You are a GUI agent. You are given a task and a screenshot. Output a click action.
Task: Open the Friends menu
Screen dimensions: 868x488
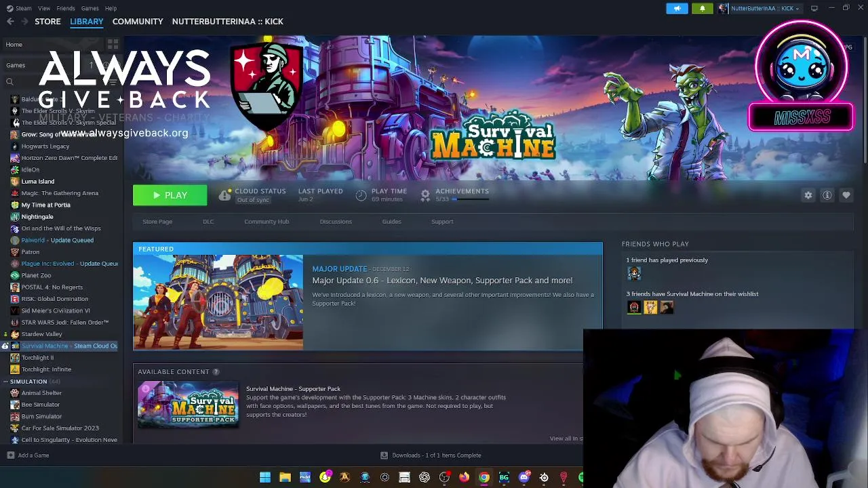[66, 8]
